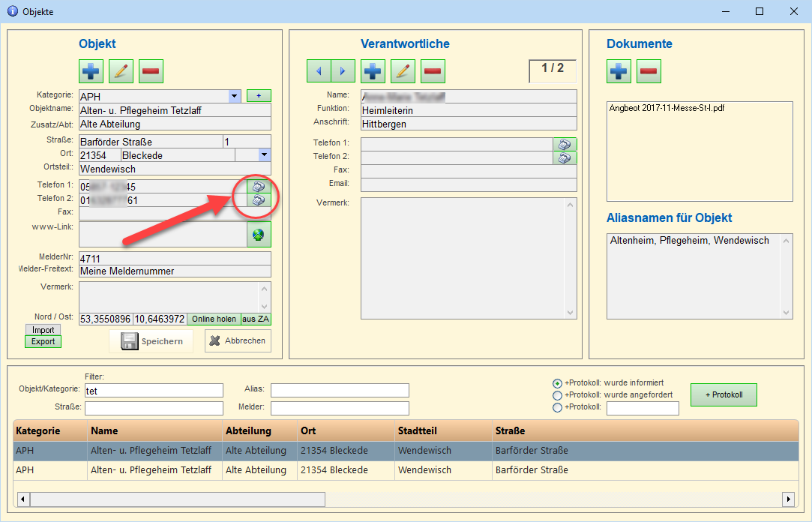Go to the next Verantwortliche with the right arrow

(x=343, y=71)
